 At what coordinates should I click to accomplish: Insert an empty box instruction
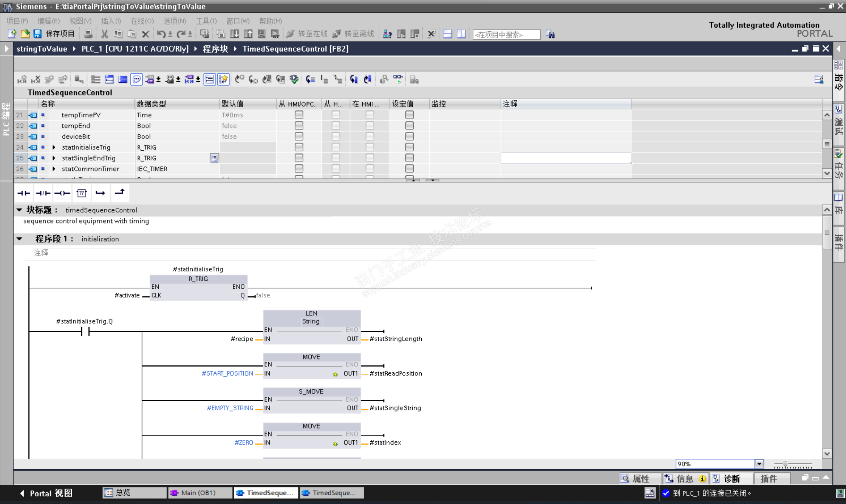82,193
